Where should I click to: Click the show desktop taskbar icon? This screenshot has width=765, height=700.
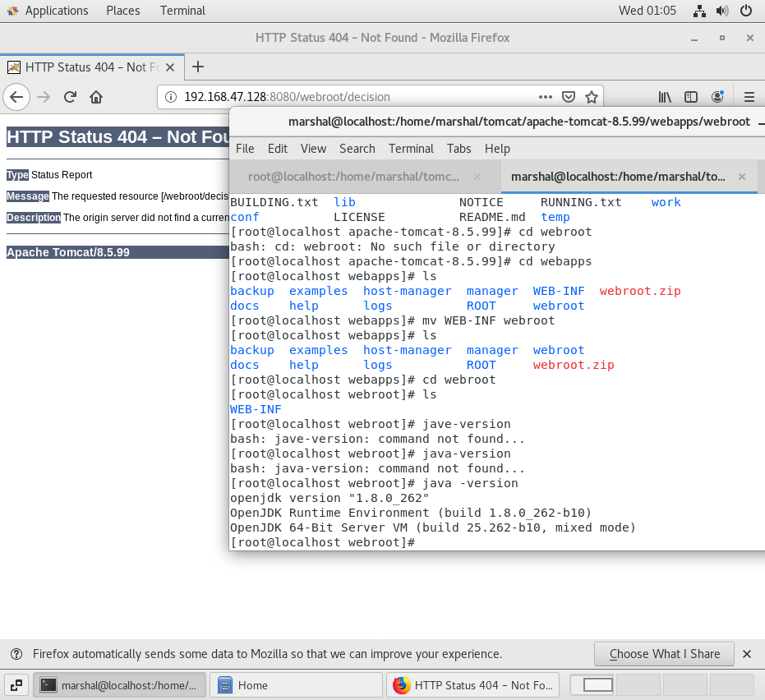pos(16,685)
